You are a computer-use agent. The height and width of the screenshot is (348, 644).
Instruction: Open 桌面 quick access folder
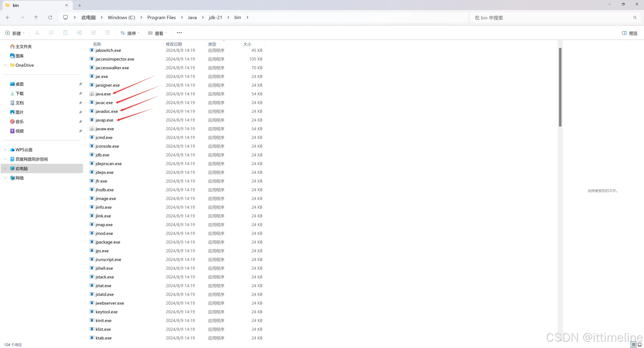coord(17,84)
